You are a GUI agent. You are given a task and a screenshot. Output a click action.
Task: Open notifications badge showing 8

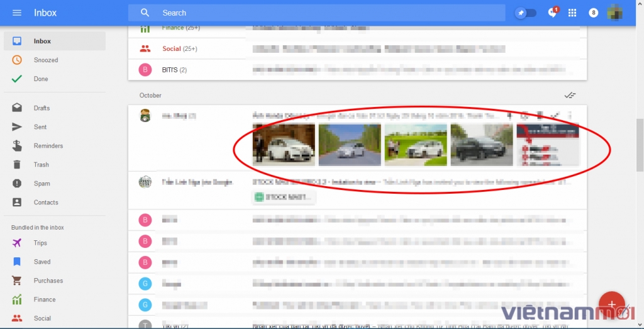point(593,13)
